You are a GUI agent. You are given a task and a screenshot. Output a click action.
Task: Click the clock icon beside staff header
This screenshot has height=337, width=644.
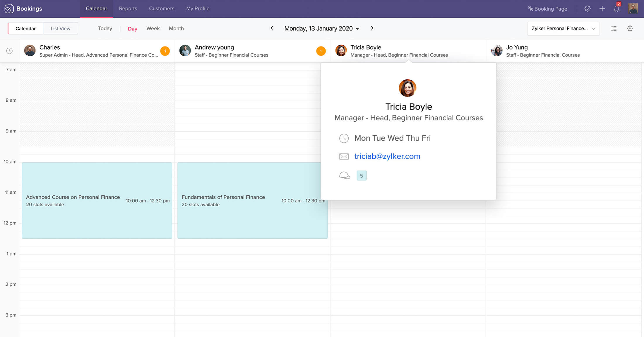(x=9, y=51)
